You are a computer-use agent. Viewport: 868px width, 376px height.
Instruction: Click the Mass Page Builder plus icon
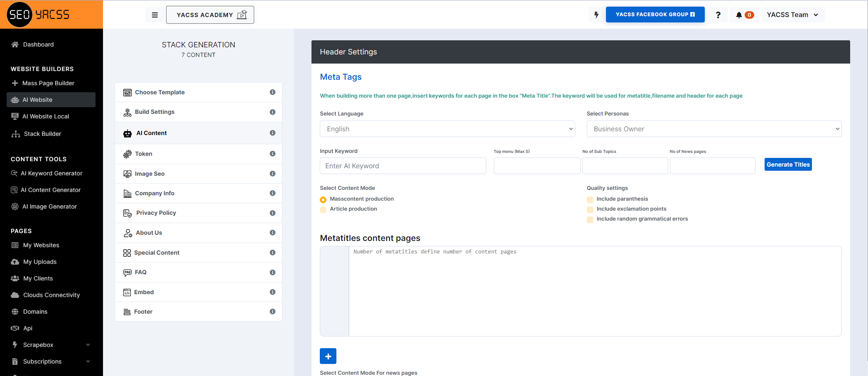pyautogui.click(x=15, y=83)
